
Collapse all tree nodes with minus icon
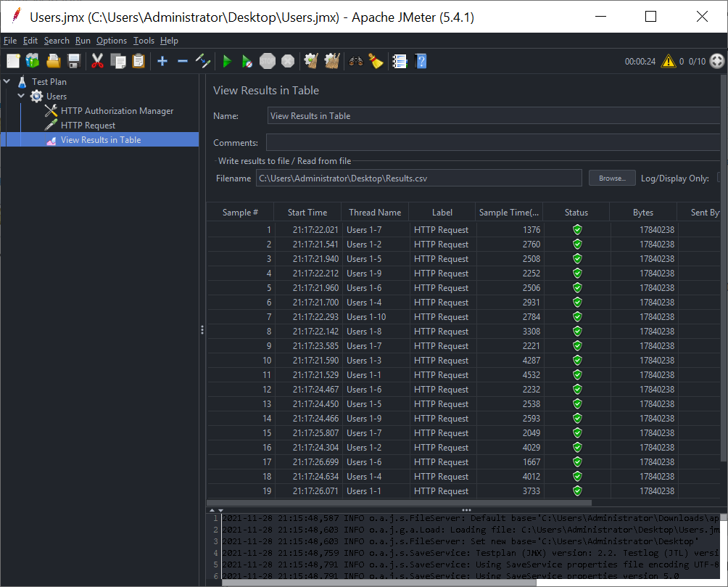click(183, 61)
